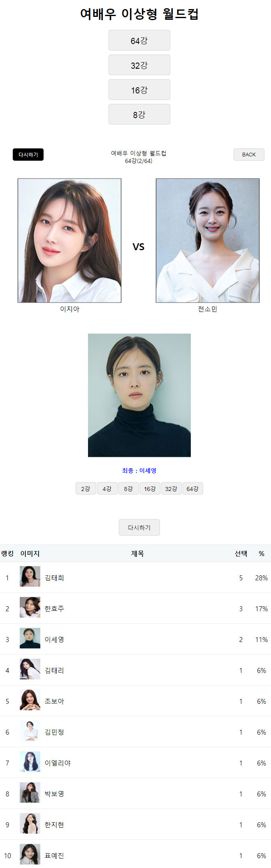Viewport: 271px width, 868px height.
Task: Vote for 전소민's photo
Action: (208, 240)
